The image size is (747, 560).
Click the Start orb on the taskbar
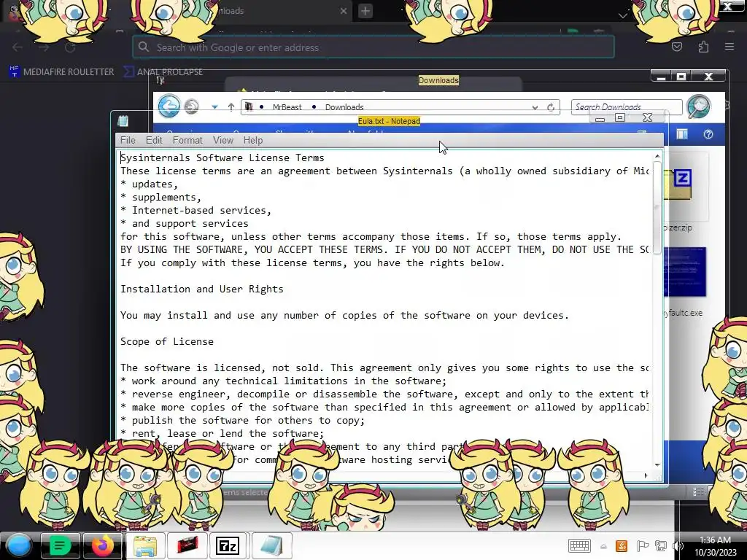(x=18, y=545)
